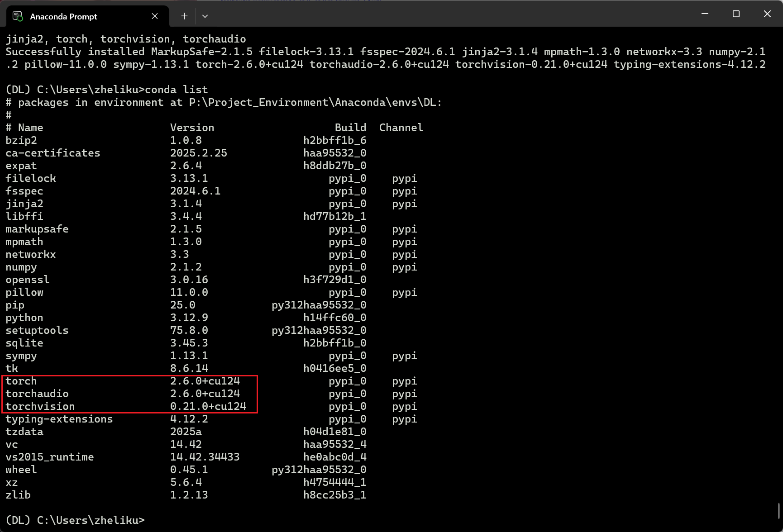Click build 'h4754444_1' of xz
783x532 pixels.
click(x=335, y=483)
